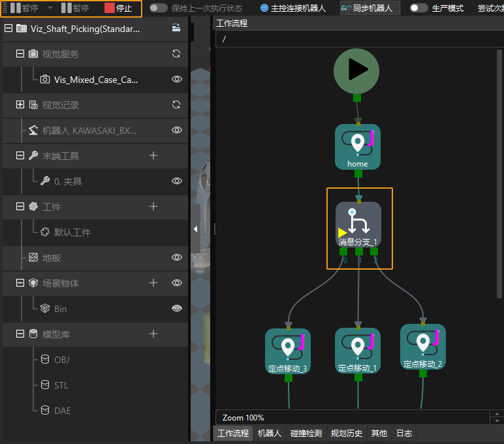Toggle 保持上一次执行状态 switch
The width and height of the screenshot is (504, 444).
[x=158, y=8]
